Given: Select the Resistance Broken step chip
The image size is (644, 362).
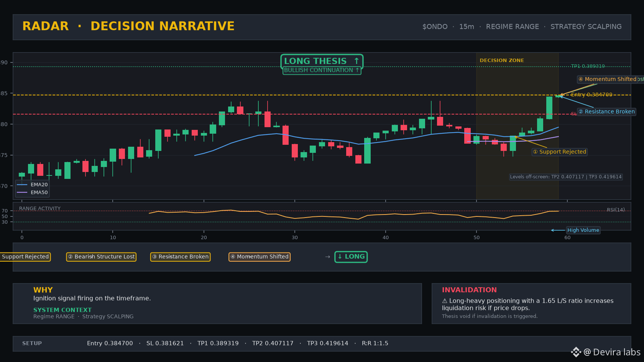Looking at the screenshot, I should [x=180, y=257].
